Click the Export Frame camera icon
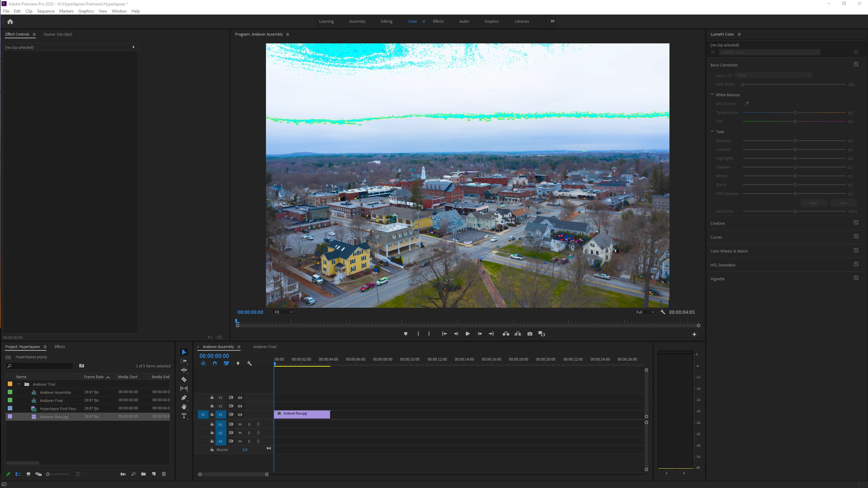 pos(530,334)
